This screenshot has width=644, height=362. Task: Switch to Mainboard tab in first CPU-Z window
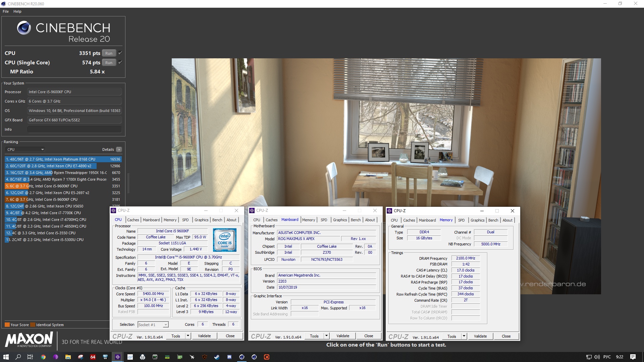click(x=151, y=220)
